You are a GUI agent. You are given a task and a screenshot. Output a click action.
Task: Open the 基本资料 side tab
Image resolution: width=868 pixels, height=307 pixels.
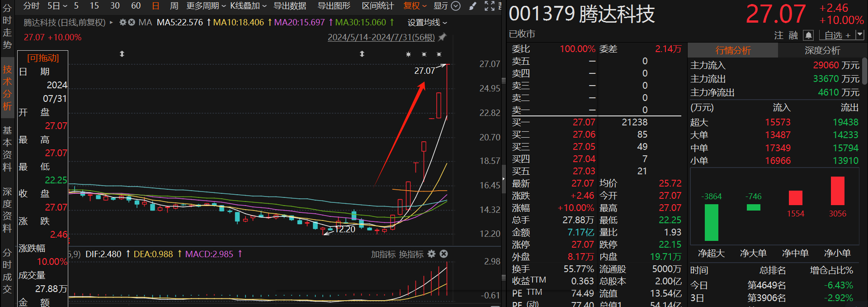(x=7, y=149)
